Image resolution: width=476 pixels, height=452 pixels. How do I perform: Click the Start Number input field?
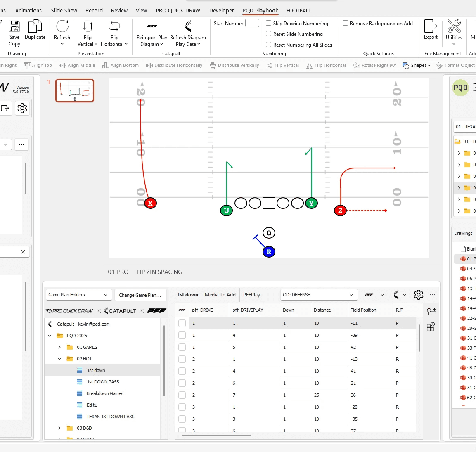click(x=252, y=23)
